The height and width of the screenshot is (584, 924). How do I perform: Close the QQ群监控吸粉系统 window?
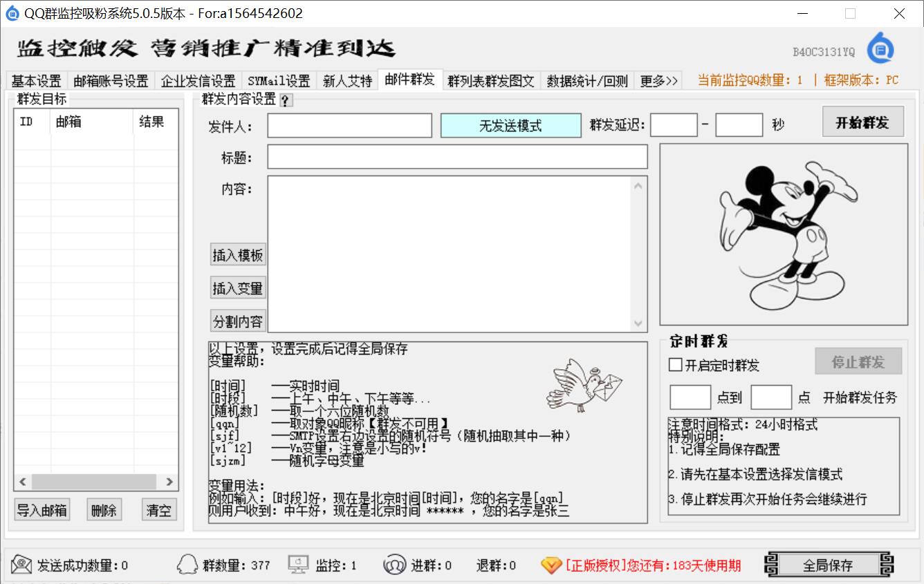900,13
